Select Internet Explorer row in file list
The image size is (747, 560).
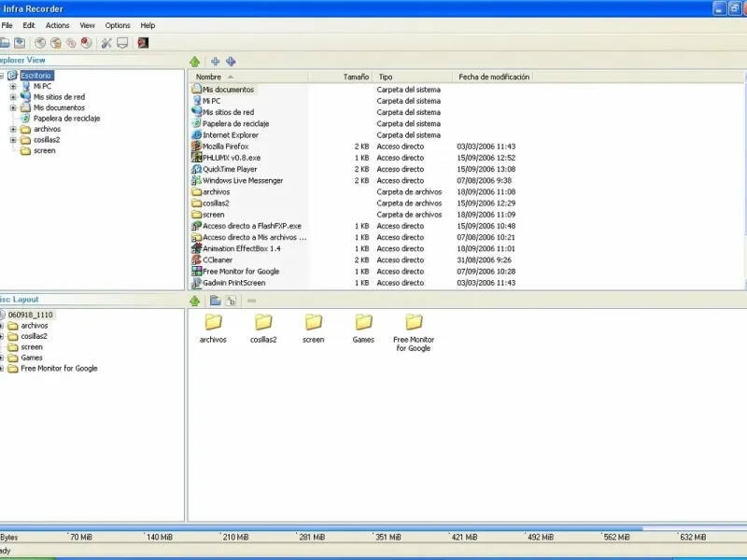point(231,134)
